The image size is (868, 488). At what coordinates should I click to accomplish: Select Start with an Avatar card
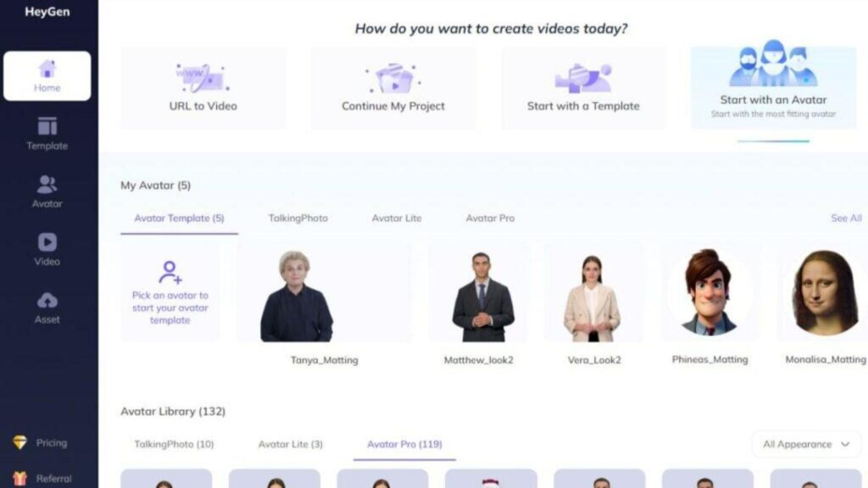click(773, 88)
